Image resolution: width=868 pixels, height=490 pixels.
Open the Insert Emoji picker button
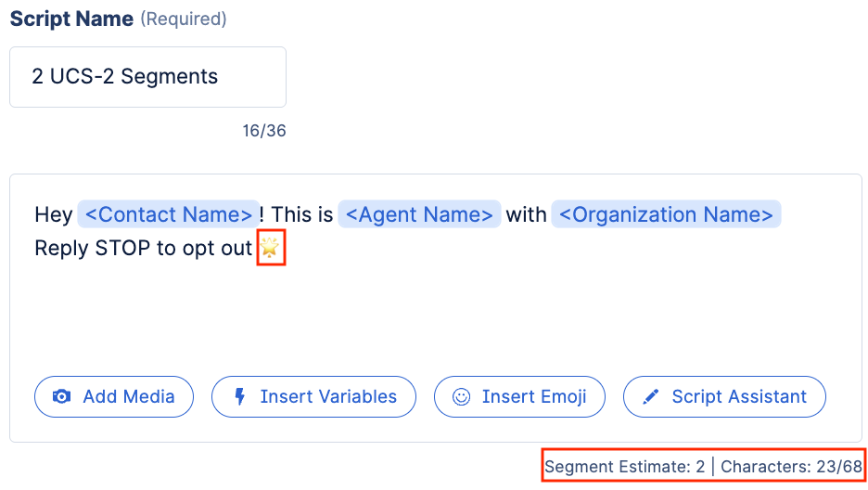coord(519,396)
